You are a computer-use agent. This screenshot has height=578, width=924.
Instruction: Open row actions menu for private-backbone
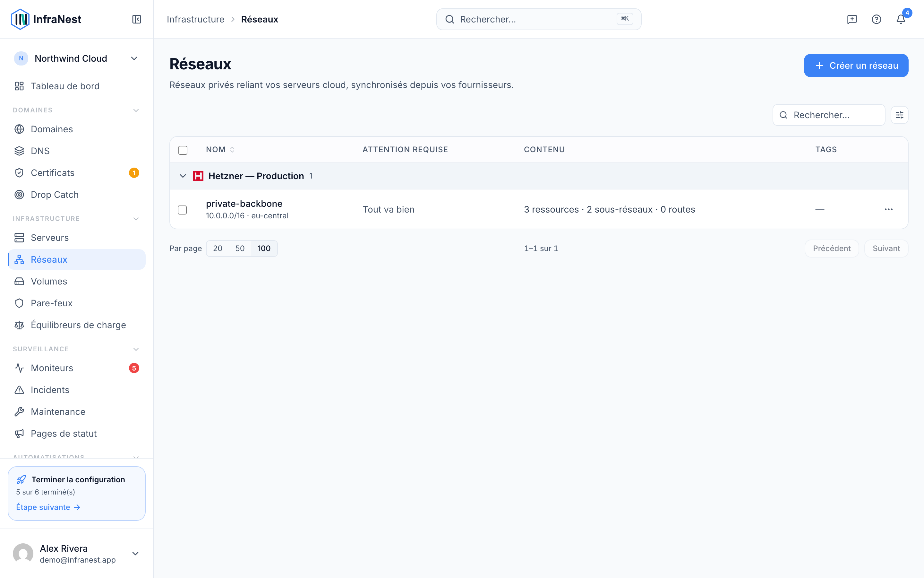point(888,209)
